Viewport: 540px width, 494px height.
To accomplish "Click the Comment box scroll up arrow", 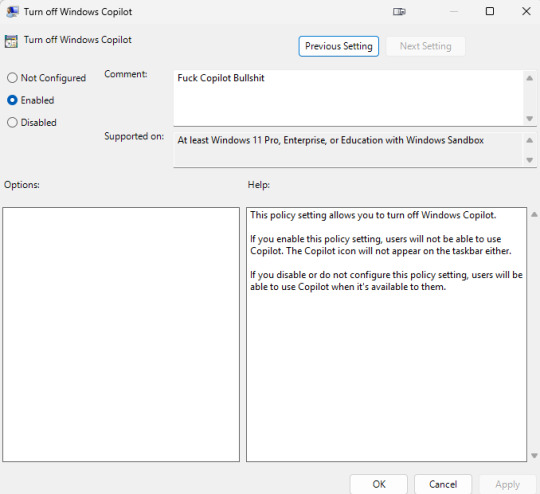I will (530, 78).
